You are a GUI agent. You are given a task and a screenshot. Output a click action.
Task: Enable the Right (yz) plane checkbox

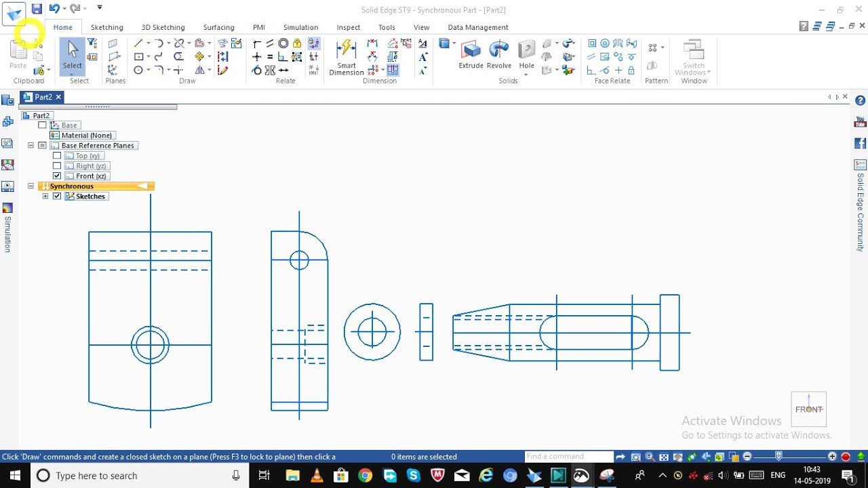pos(57,166)
